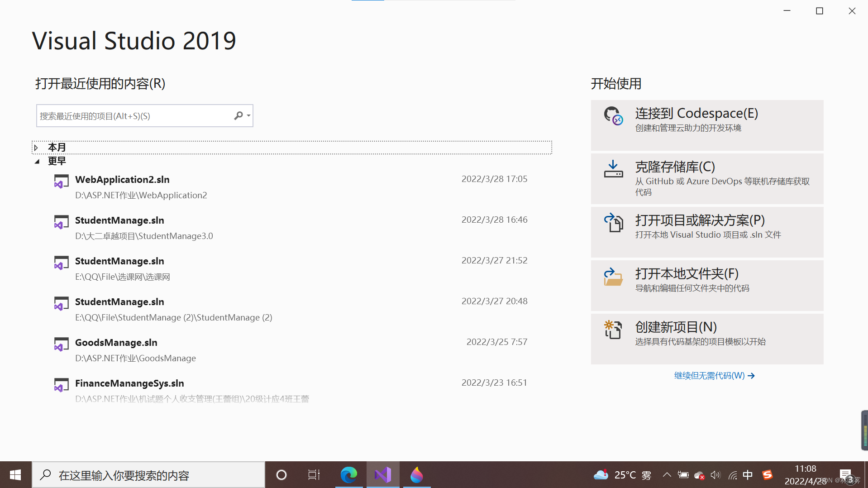Click 克隆存储库(C) card
This screenshot has height=488, width=868.
coord(707,178)
